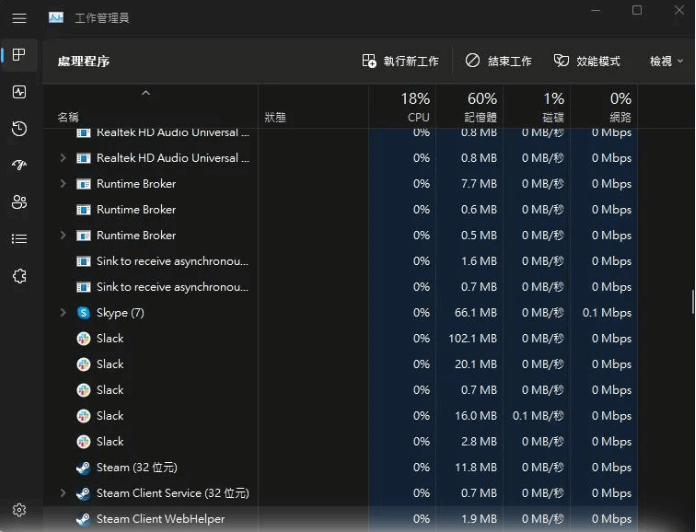
Task: Expand the first Runtime Broker row
Action: [63, 184]
